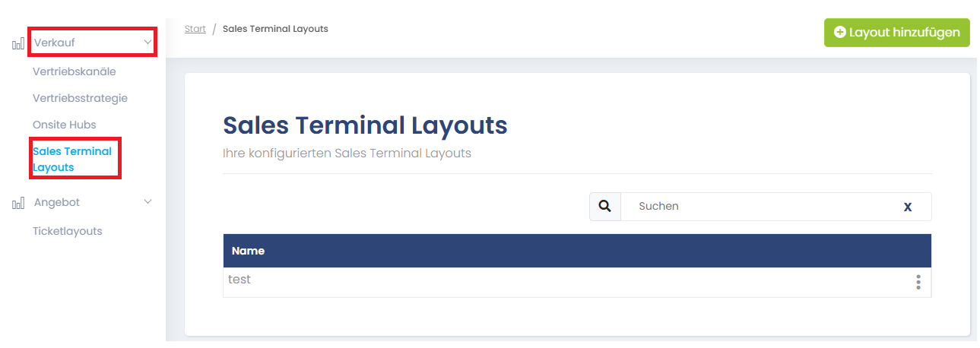Image resolution: width=980 pixels, height=348 pixels.
Task: Go to Onsite Hubs
Action: 65,125
